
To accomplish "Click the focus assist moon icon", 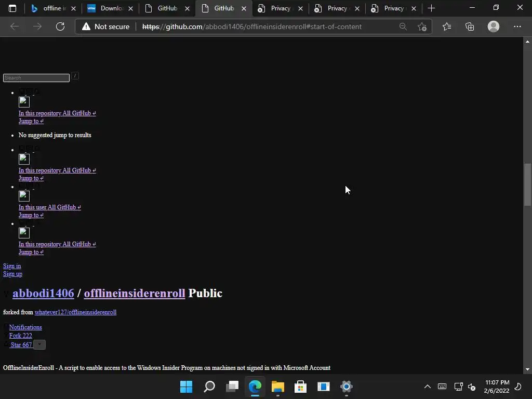I will click(518, 387).
